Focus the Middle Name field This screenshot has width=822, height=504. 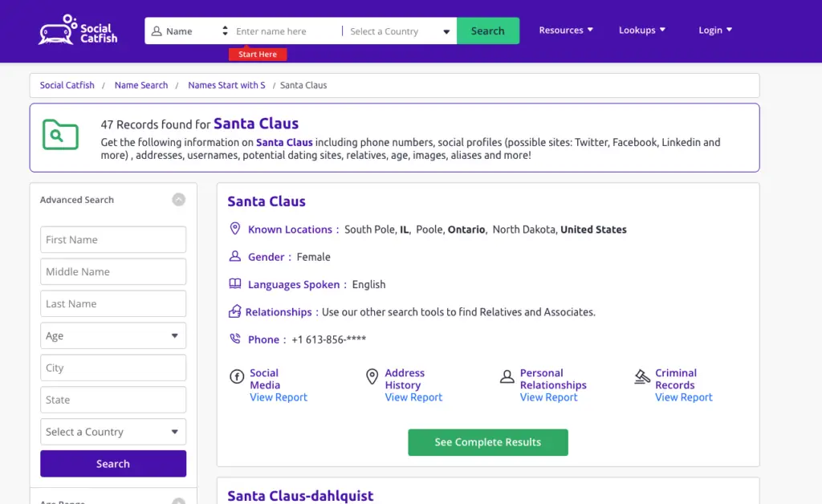click(113, 271)
